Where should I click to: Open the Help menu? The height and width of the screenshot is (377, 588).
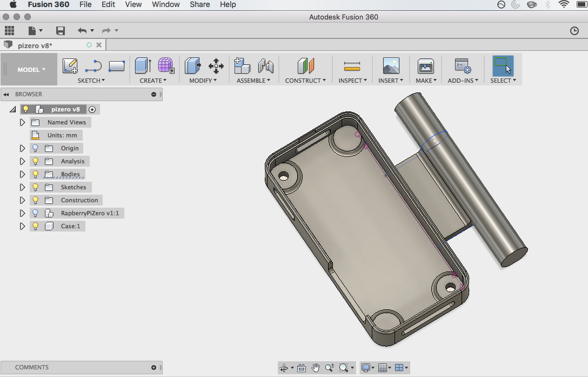pos(228,4)
